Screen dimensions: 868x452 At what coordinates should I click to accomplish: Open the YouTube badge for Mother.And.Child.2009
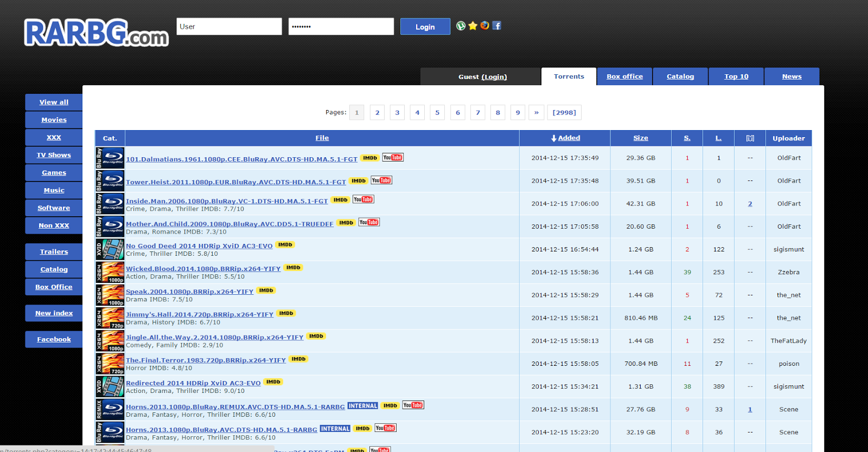click(x=369, y=222)
